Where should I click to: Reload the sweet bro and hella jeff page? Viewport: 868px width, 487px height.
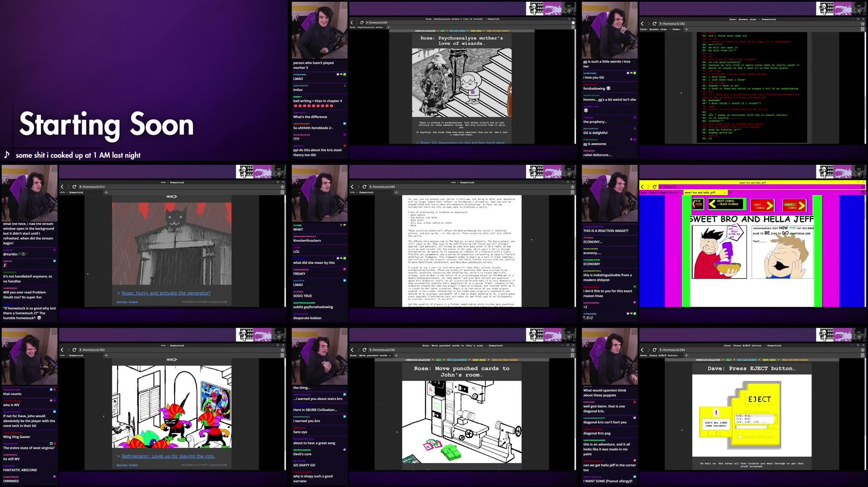click(655, 187)
